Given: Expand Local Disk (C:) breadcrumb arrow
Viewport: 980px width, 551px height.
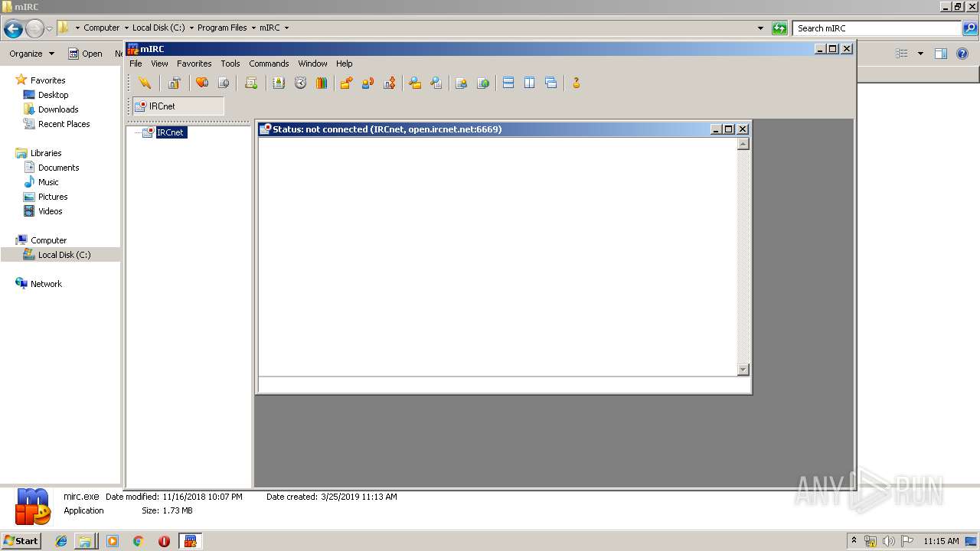Looking at the screenshot, I should click(x=191, y=28).
